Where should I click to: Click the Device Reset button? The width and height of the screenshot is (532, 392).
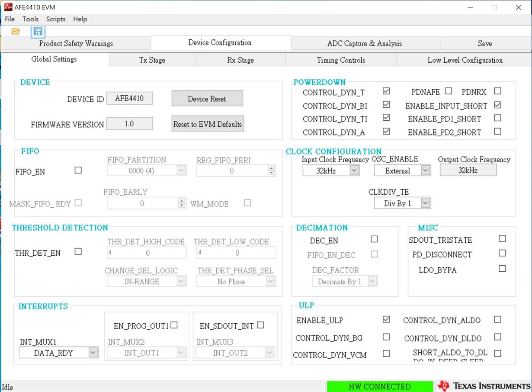point(207,99)
